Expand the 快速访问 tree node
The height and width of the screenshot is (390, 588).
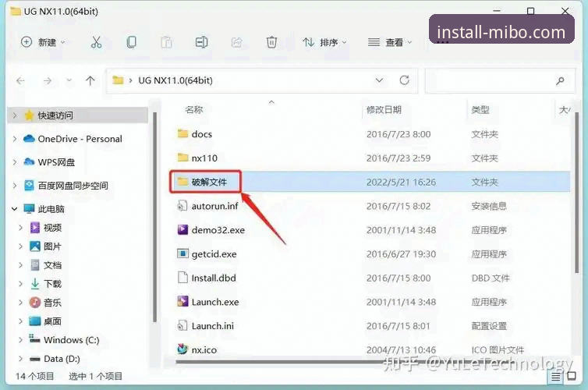coord(15,115)
